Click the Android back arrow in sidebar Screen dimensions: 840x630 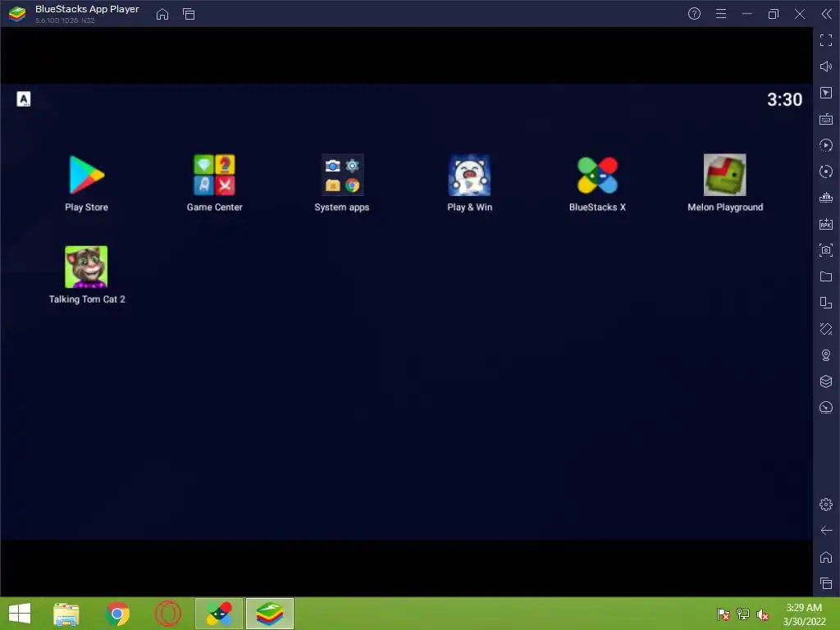click(826, 531)
